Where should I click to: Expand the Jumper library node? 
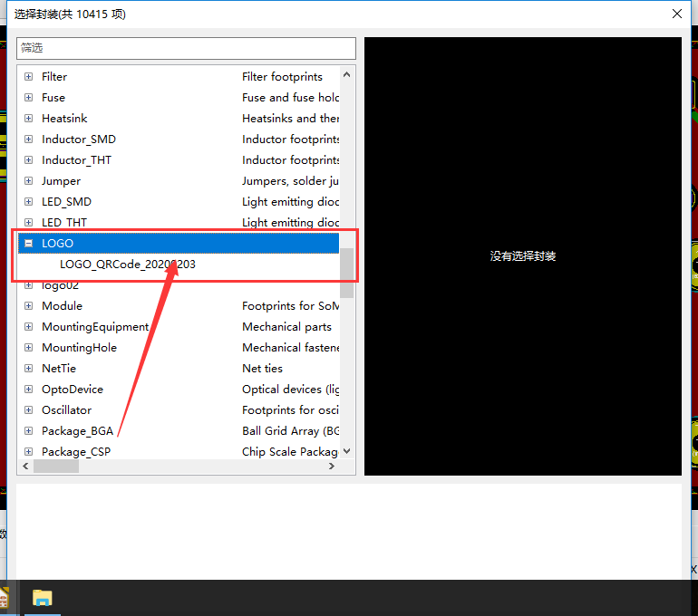(28, 180)
